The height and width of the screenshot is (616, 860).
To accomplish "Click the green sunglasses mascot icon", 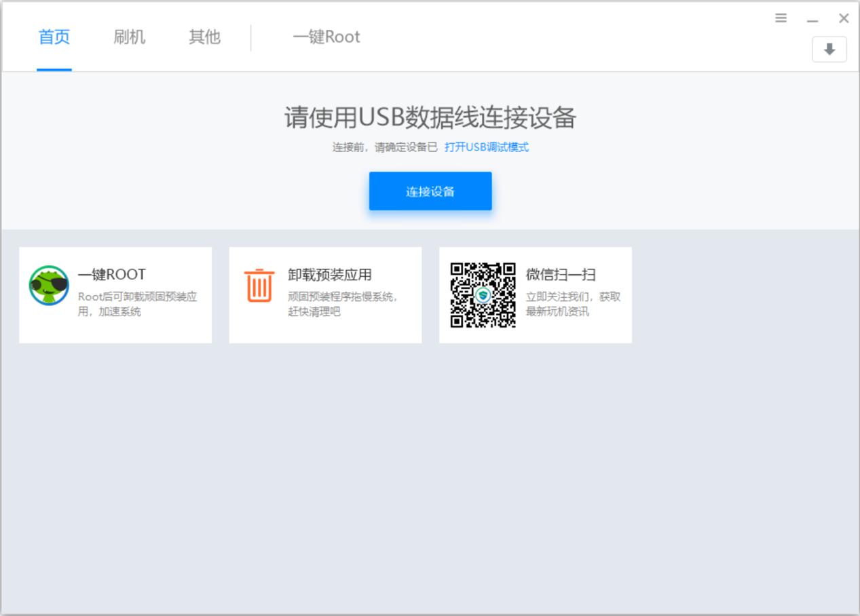I will pyautogui.click(x=49, y=286).
